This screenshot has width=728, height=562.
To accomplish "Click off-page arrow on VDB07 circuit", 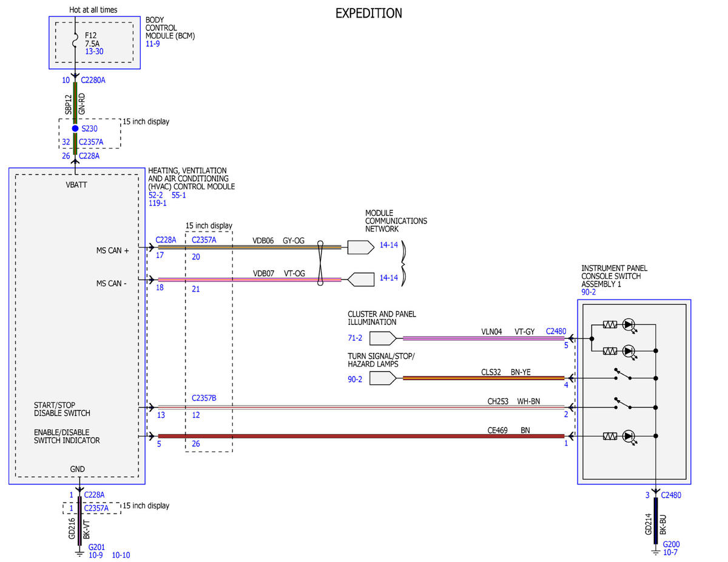I will tap(360, 279).
